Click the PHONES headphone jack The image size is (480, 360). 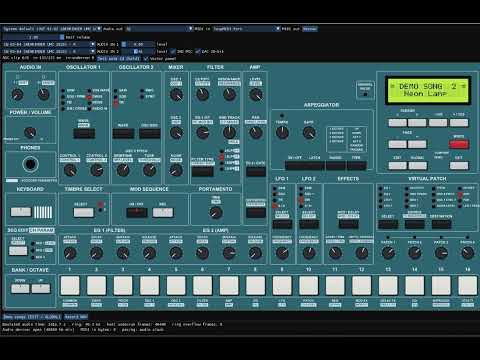point(30,164)
